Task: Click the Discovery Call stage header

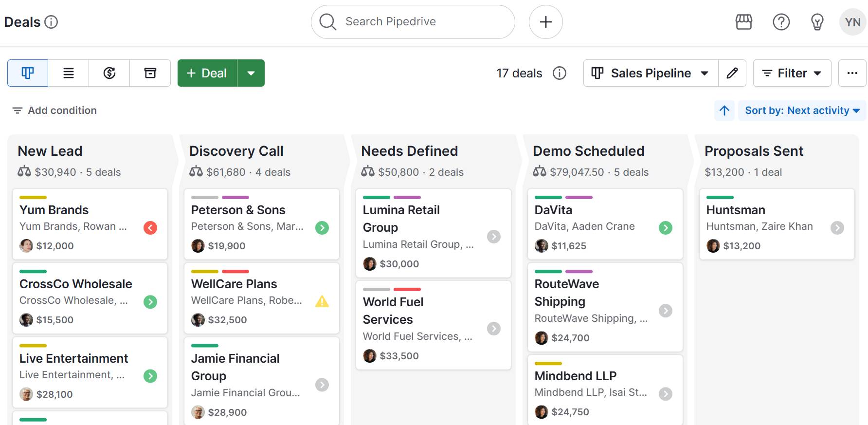Action: [x=236, y=151]
